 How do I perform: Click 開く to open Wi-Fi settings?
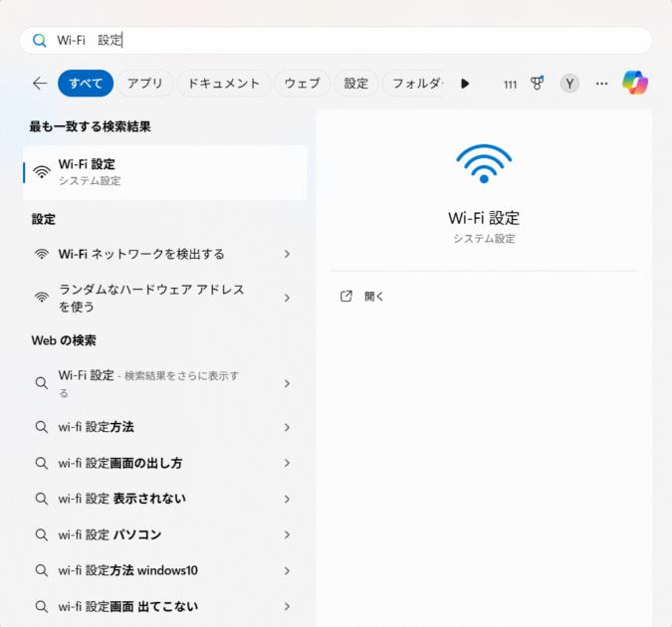(373, 297)
